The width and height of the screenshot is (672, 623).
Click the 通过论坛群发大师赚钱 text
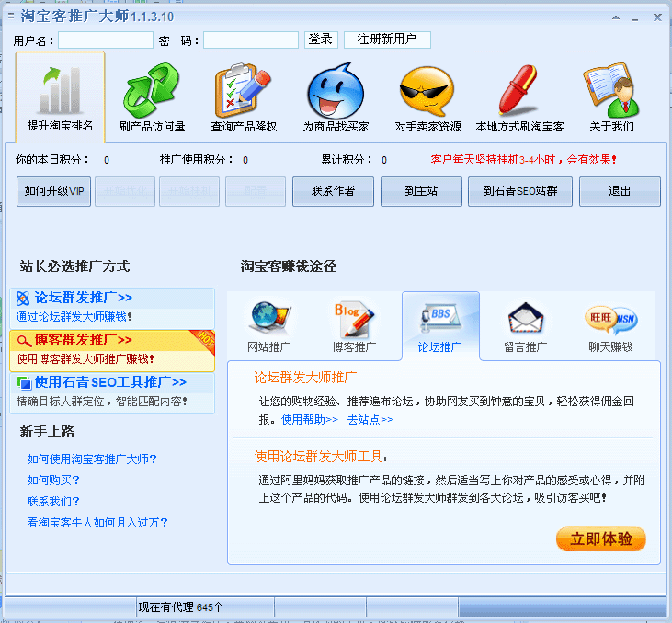tap(74, 317)
